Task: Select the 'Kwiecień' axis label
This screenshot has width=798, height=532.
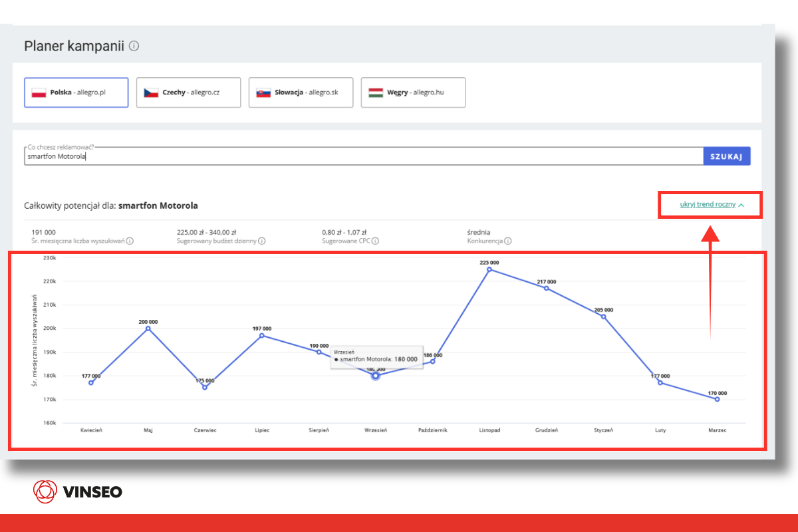Action: (x=91, y=430)
